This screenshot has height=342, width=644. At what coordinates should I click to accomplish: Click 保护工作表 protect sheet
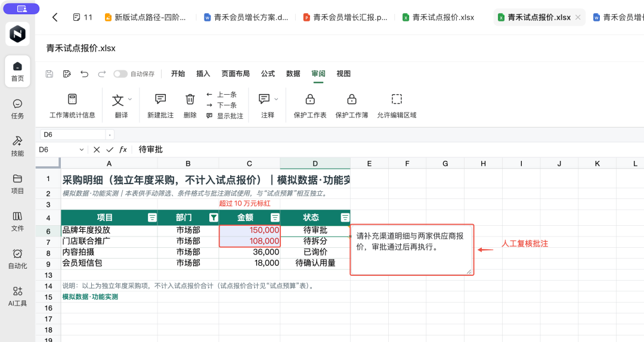tap(310, 105)
